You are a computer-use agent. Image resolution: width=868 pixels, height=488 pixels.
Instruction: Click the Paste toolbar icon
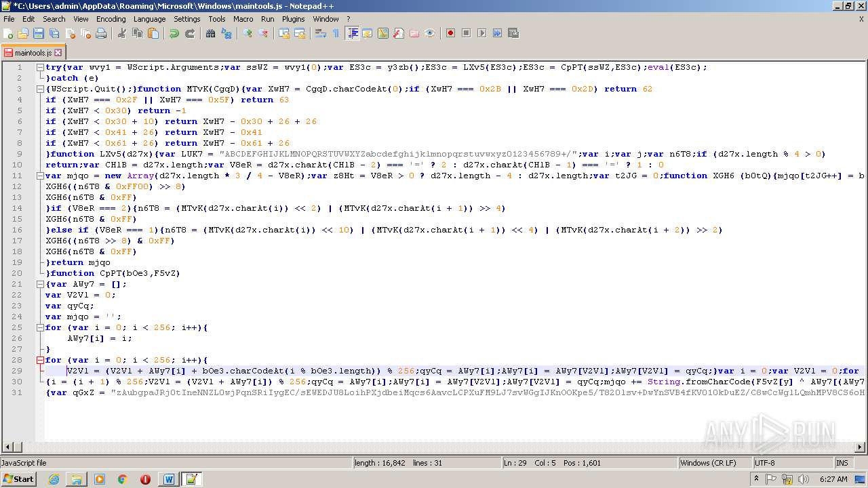pyautogui.click(x=153, y=33)
